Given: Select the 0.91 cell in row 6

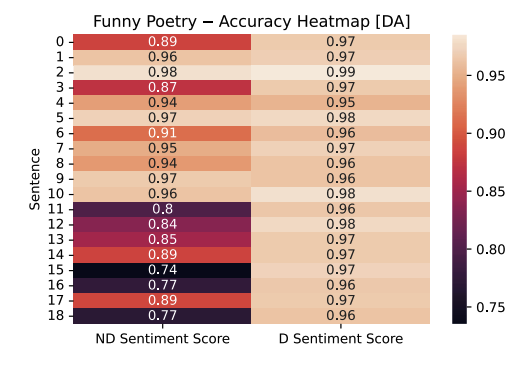Looking at the screenshot, I should pyautogui.click(x=162, y=133).
